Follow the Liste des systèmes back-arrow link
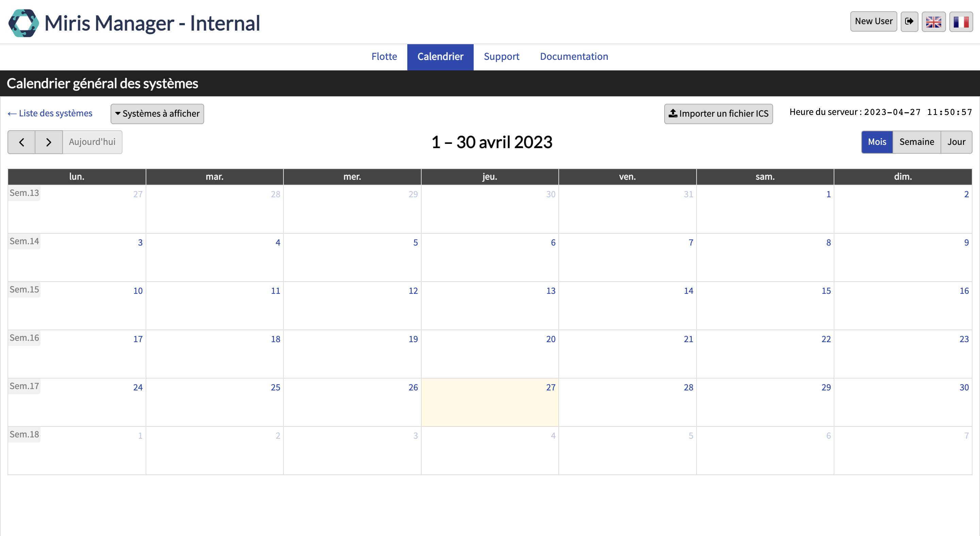This screenshot has height=536, width=980. [x=50, y=113]
